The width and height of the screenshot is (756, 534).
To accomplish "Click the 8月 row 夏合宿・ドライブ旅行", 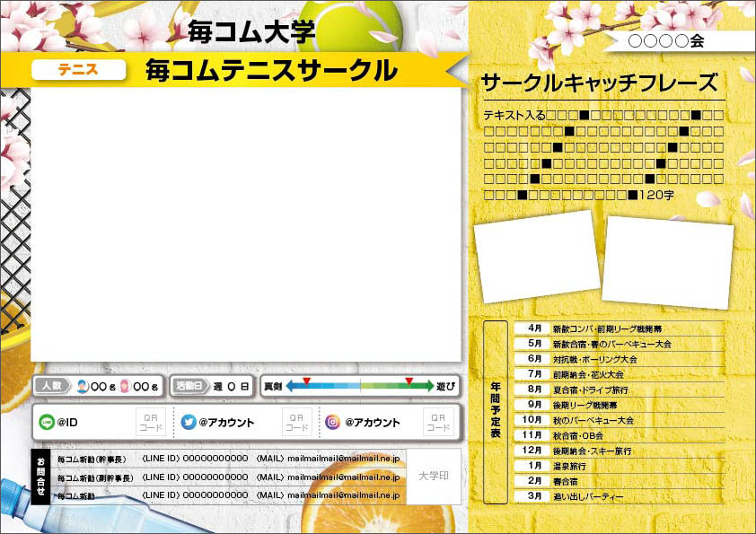I will 620,390.
